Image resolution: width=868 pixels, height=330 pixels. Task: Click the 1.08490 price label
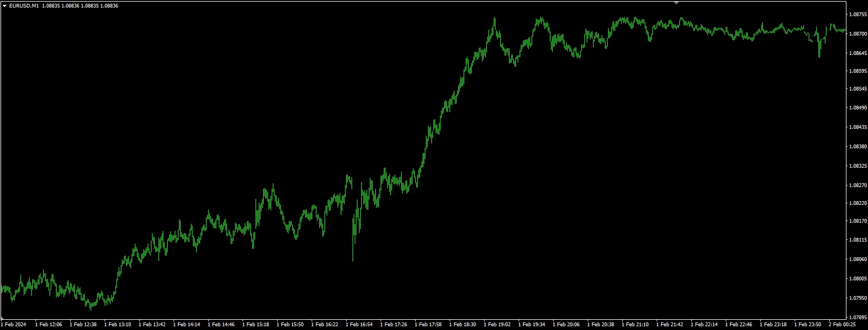857,108
